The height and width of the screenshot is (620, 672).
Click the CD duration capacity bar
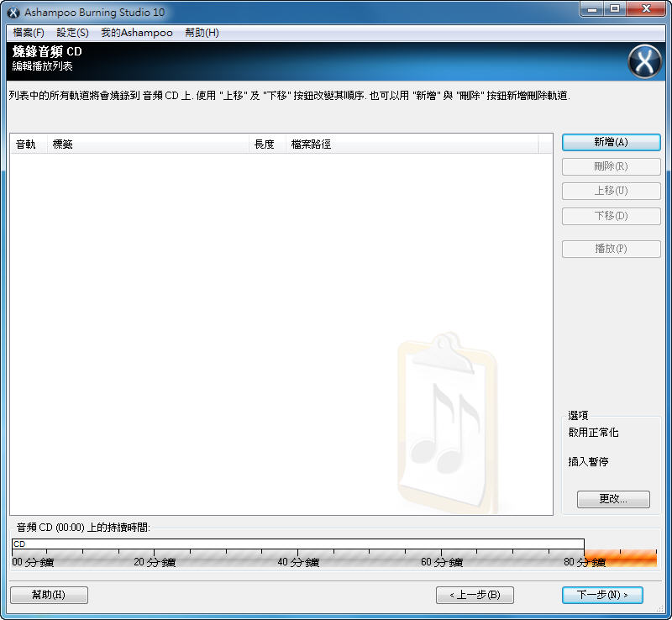[298, 544]
